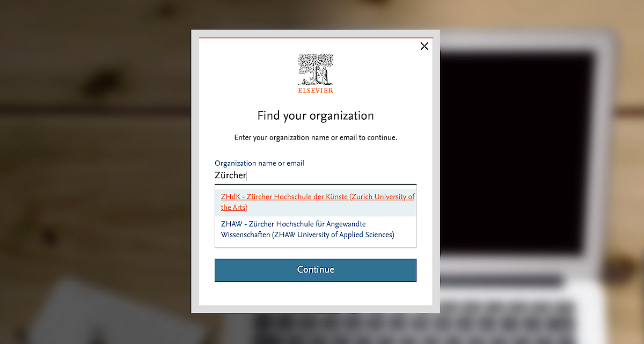Viewport: 644px width, 344px height.
Task: Click the grey border framing the dialog
Action: pos(195,172)
